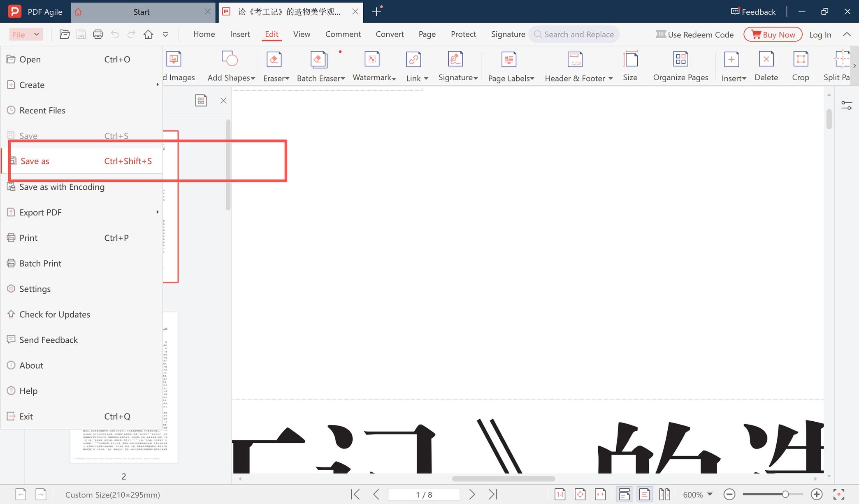Image resolution: width=859 pixels, height=504 pixels.
Task: Open Organize Pages tool
Action: click(x=680, y=66)
